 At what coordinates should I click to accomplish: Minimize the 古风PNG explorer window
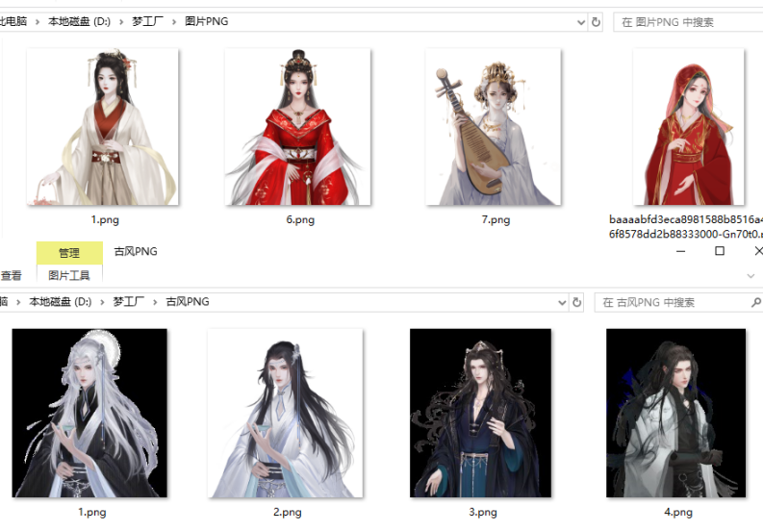pyautogui.click(x=680, y=251)
